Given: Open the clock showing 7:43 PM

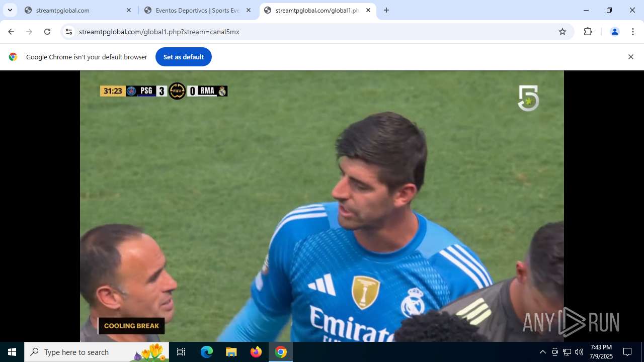Looking at the screenshot, I should pyautogui.click(x=601, y=352).
